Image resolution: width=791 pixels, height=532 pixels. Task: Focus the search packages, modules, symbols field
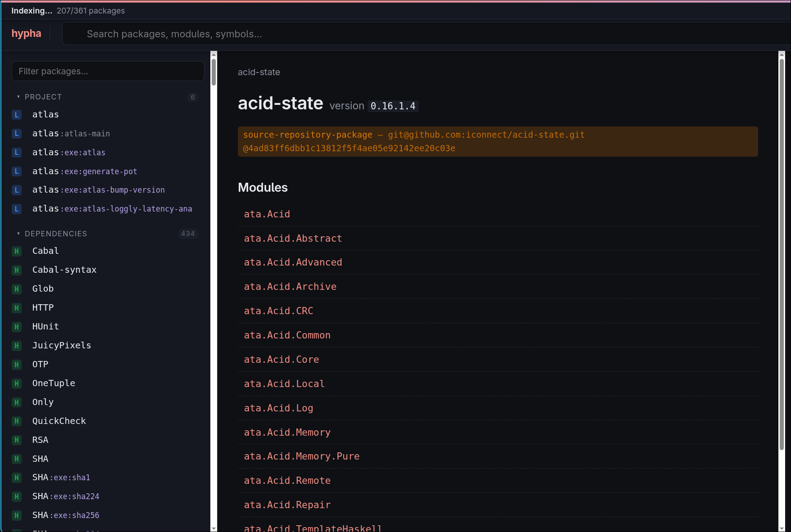point(426,34)
